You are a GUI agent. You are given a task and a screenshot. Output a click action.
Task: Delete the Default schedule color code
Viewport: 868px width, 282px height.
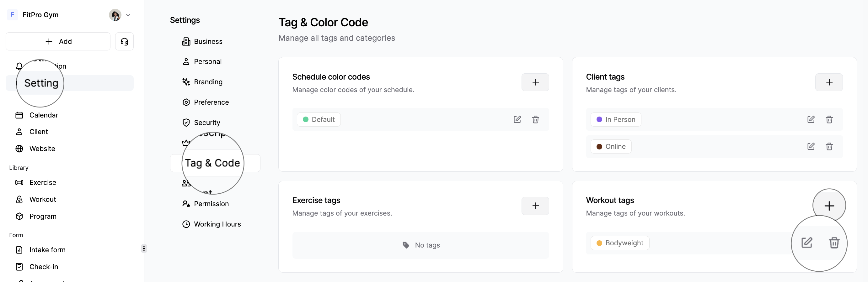click(536, 119)
